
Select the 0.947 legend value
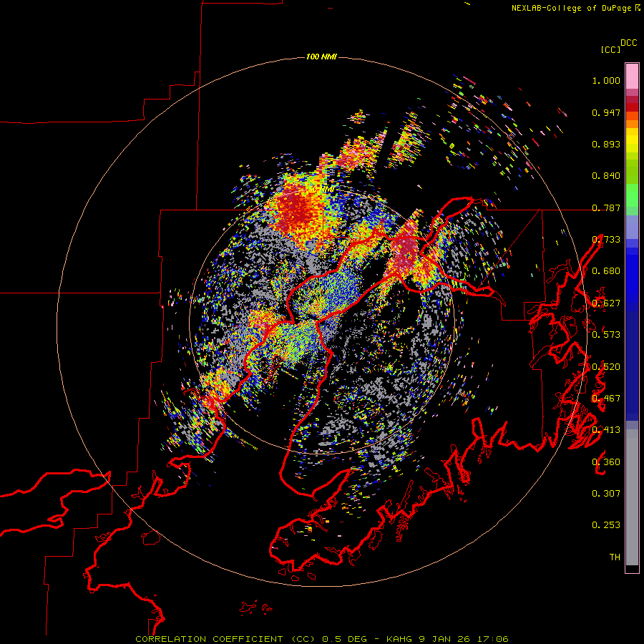[606, 112]
